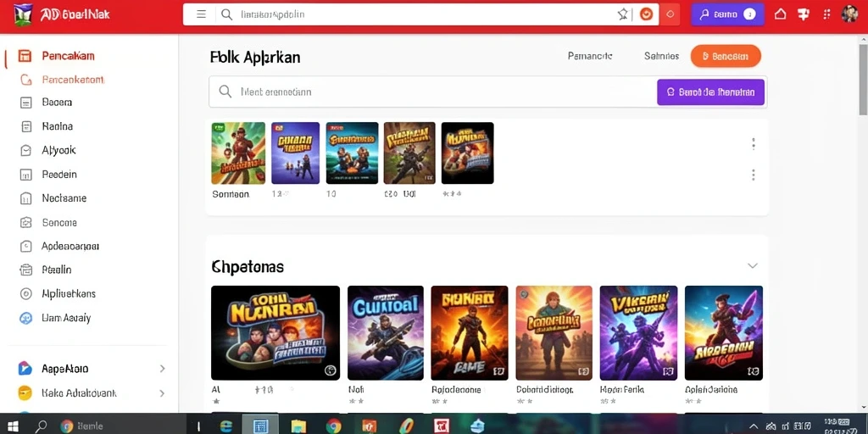The width and height of the screenshot is (868, 434).
Task: Click the Neclsame sidebar icon
Action: 25,198
